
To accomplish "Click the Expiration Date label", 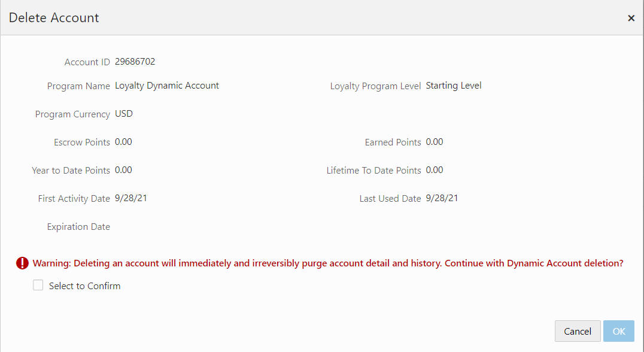I will 78,227.
